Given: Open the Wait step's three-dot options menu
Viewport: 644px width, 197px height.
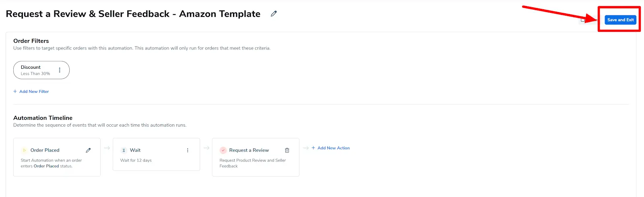Looking at the screenshot, I should 188,150.
